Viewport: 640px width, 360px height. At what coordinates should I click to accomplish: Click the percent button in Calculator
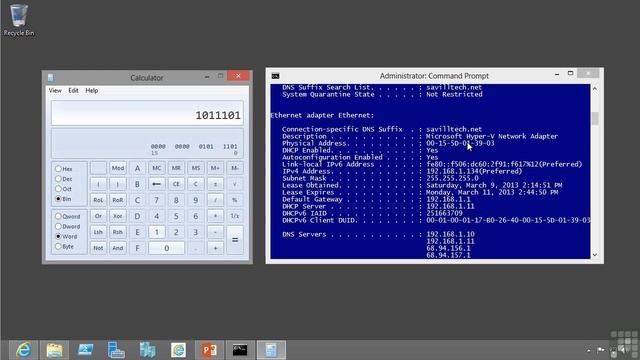235,200
